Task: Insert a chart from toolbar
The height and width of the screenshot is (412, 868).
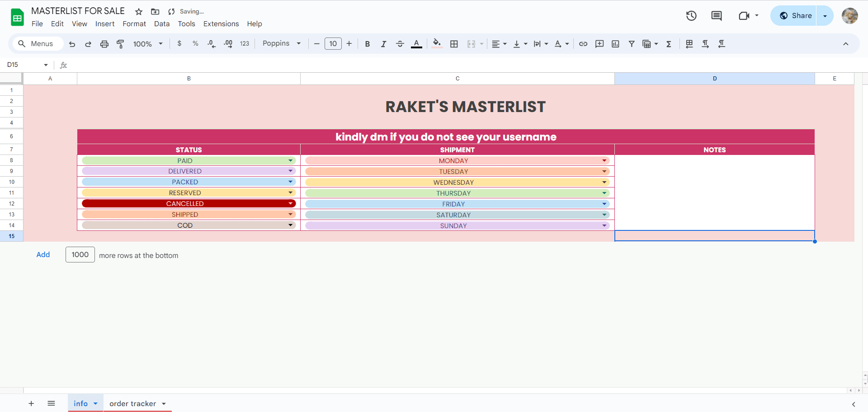Action: 615,44
